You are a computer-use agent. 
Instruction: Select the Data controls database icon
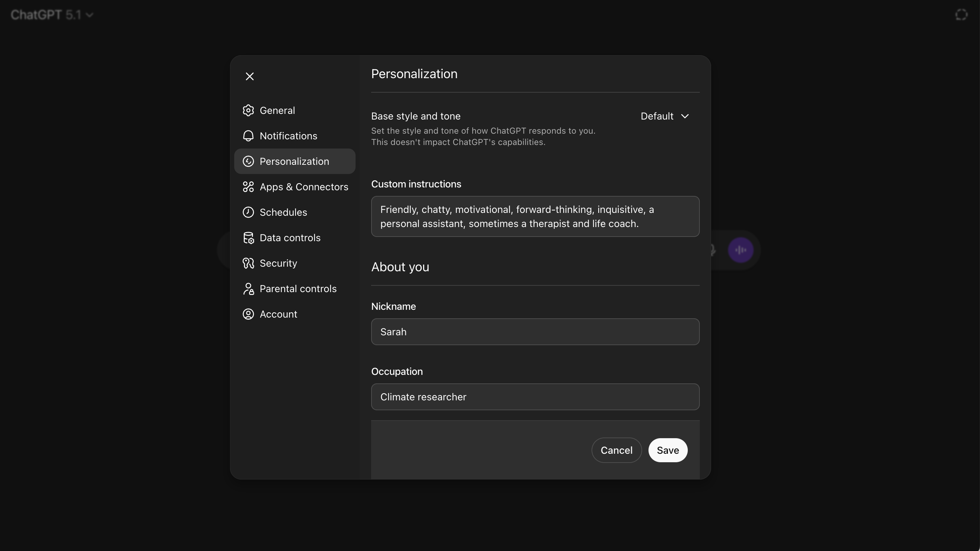click(x=248, y=238)
